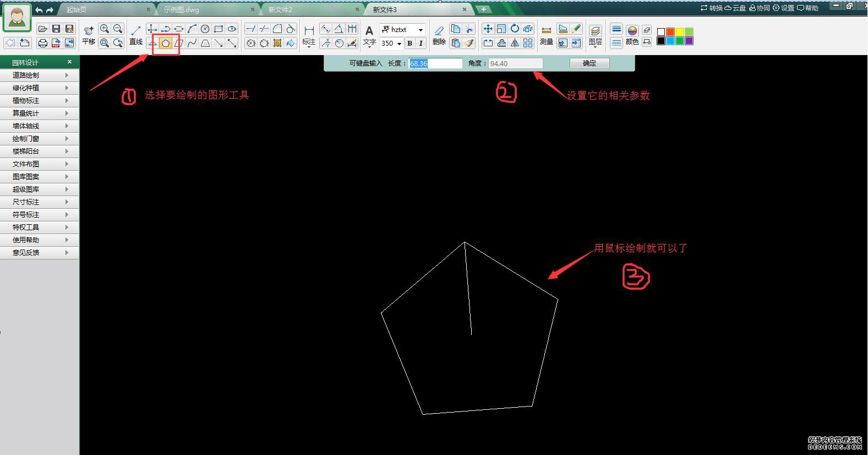Screen dimensions: 868x455
Task: Click the scissors cut icon
Action: tap(469, 29)
